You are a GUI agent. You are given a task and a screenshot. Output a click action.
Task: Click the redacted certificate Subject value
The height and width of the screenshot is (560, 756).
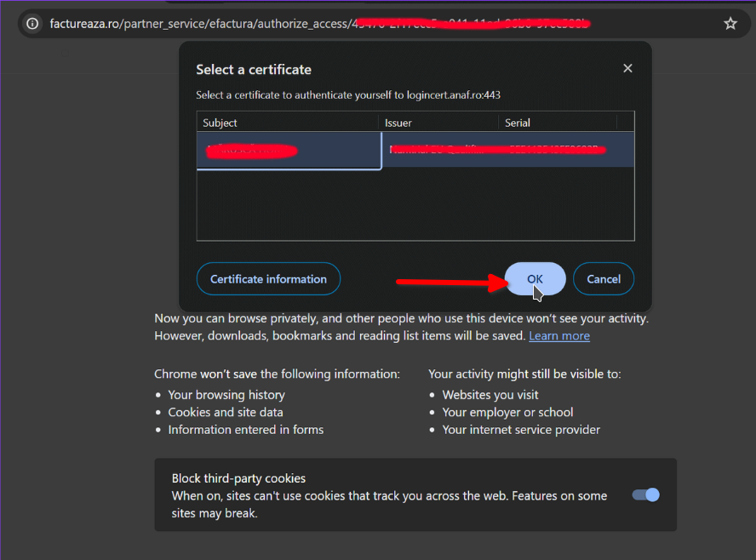click(251, 151)
